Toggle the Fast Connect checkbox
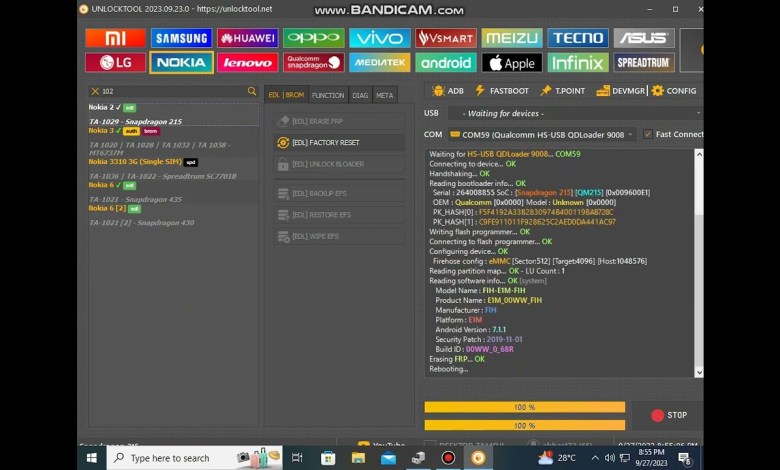 (647, 134)
